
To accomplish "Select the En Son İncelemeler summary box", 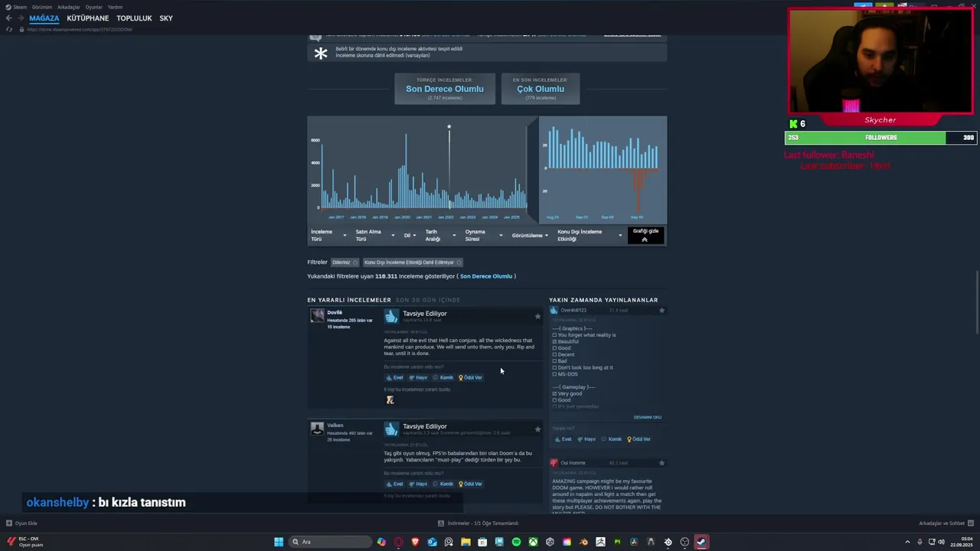I will point(541,89).
